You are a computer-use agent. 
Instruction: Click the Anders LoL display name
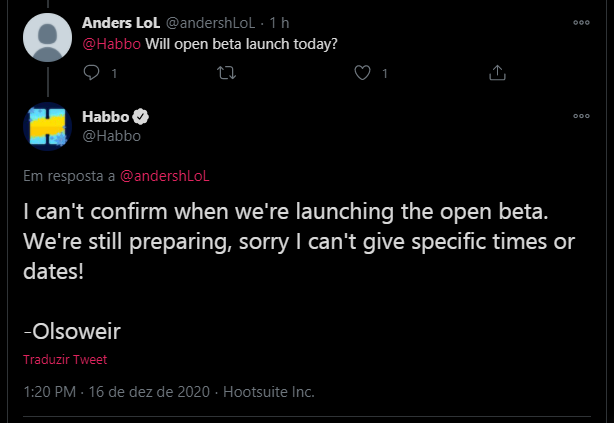pos(121,23)
